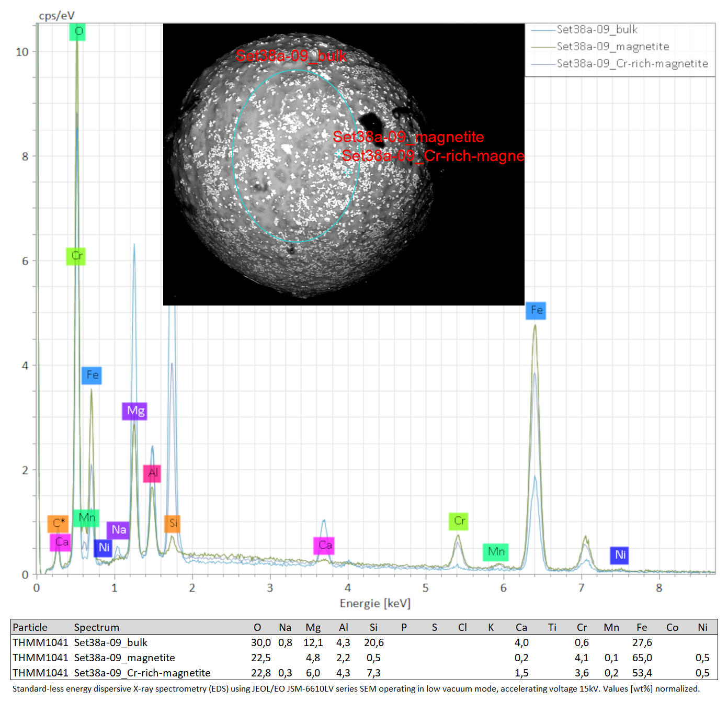Select the Ni label below the Na label
This screenshot has height=701, width=728.
point(103,548)
